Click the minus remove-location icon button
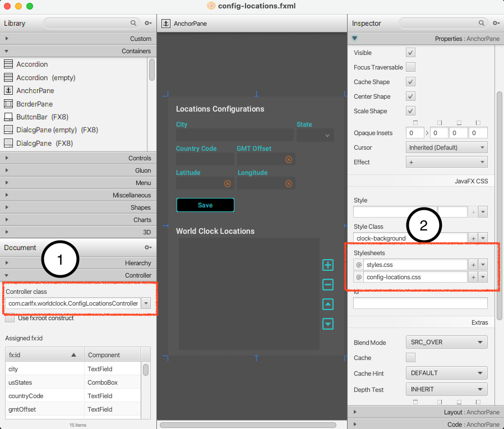 328,285
